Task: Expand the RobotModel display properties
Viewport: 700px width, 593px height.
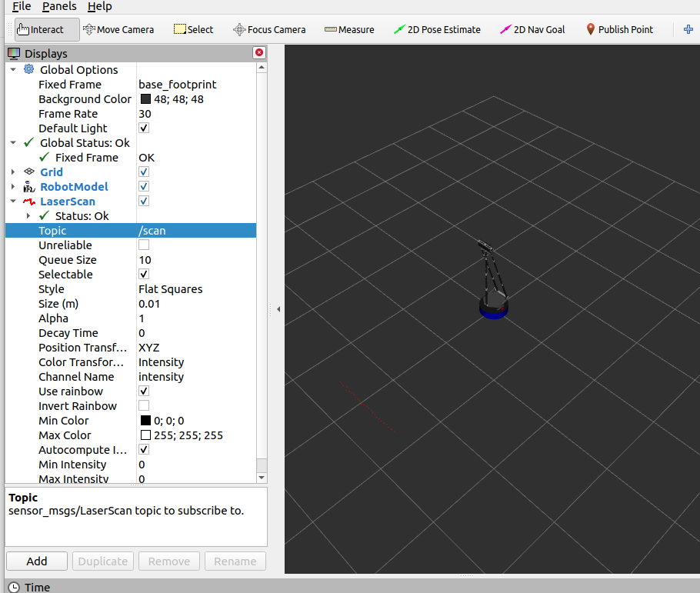Action: pos(13,186)
